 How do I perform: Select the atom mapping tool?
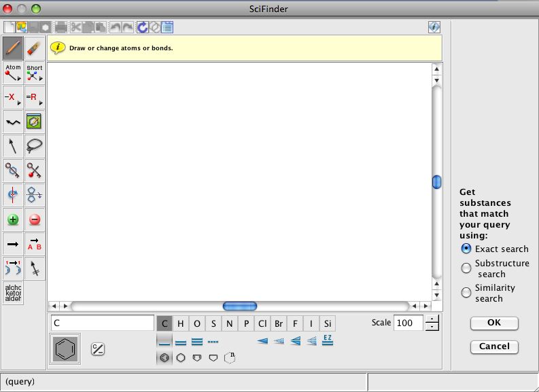click(13, 268)
